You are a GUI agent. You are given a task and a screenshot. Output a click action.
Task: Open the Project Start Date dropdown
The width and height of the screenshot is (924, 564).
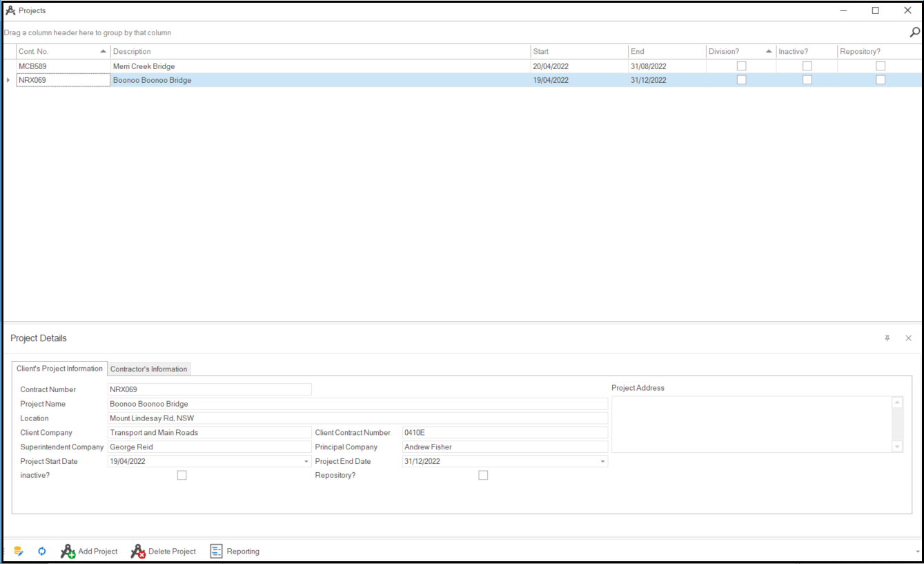tap(306, 461)
